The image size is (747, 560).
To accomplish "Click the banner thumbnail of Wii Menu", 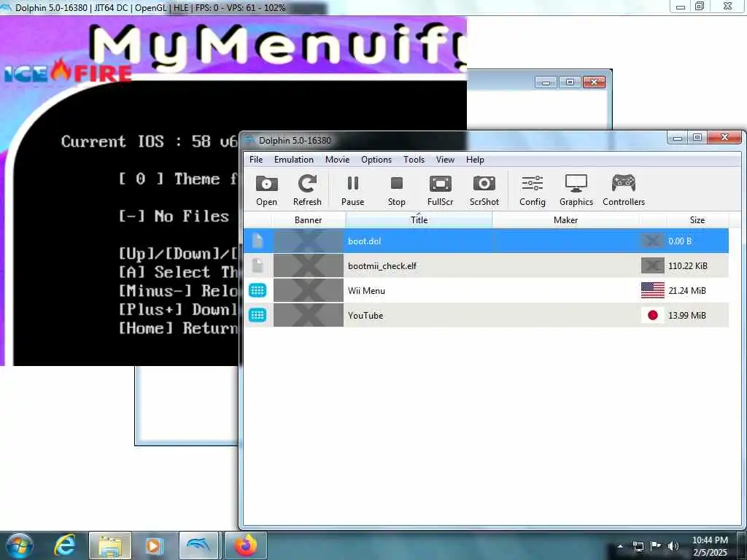I will (x=309, y=290).
